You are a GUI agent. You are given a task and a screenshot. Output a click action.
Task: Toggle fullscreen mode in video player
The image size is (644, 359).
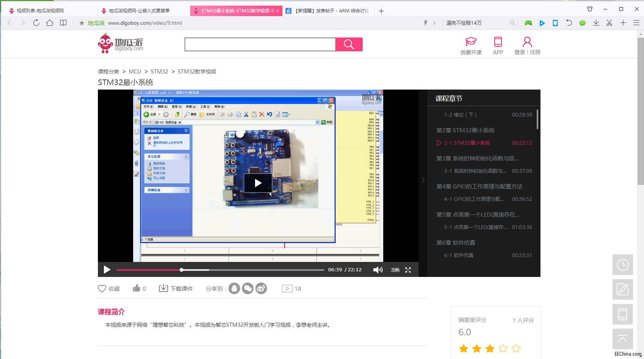pos(408,270)
